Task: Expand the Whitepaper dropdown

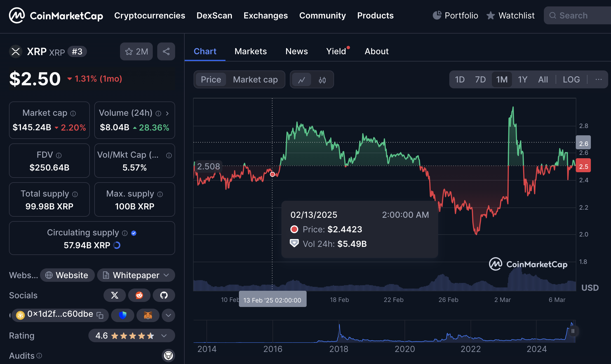Action: [x=166, y=275]
